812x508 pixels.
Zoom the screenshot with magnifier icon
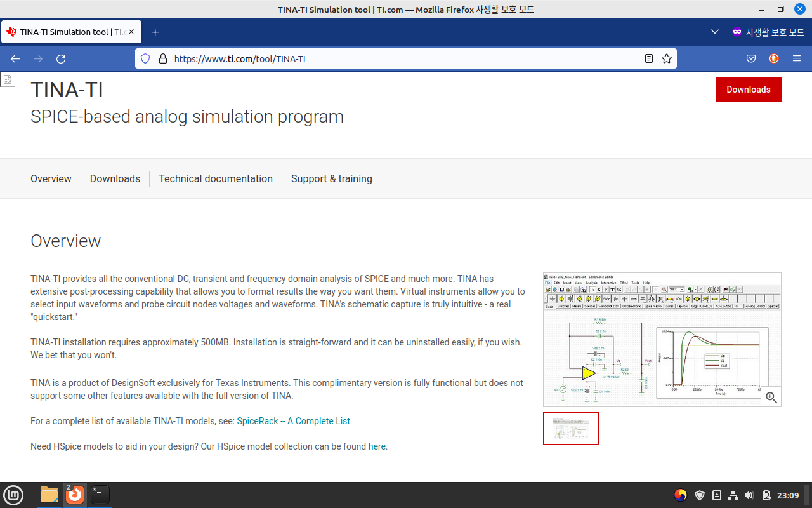[771, 397]
